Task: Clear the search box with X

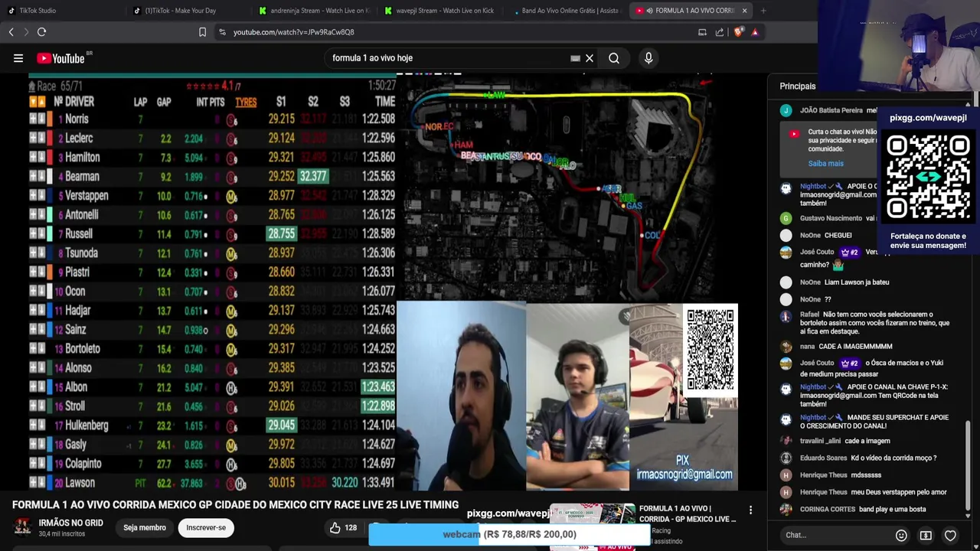Action: click(x=590, y=58)
